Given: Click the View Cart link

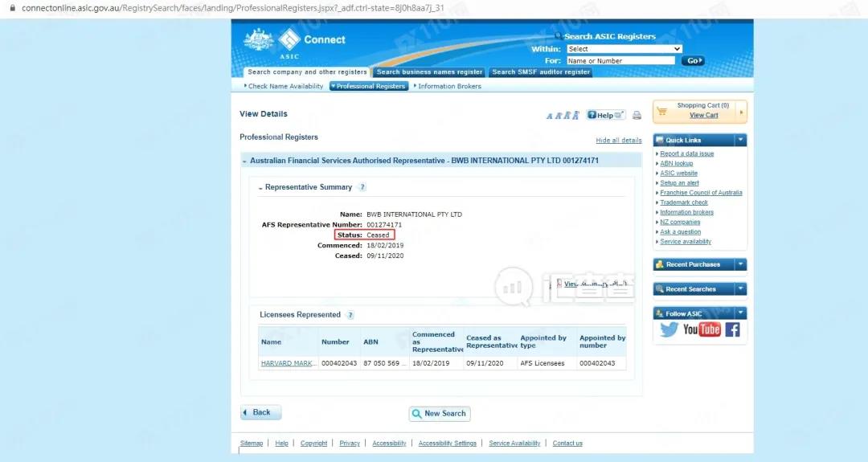Looking at the screenshot, I should pyautogui.click(x=703, y=115).
